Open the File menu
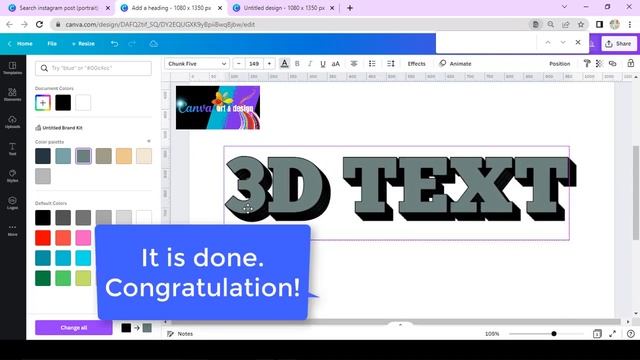 [x=52, y=44]
